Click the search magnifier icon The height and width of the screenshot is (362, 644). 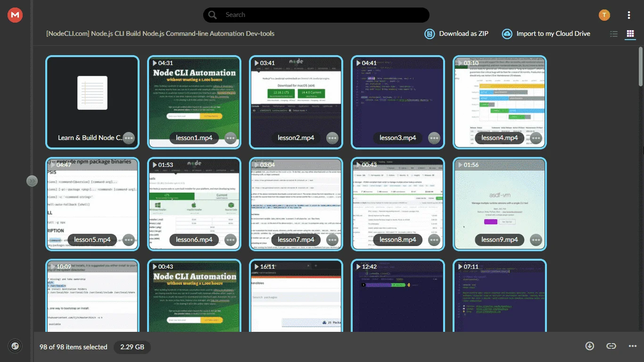pyautogui.click(x=213, y=15)
